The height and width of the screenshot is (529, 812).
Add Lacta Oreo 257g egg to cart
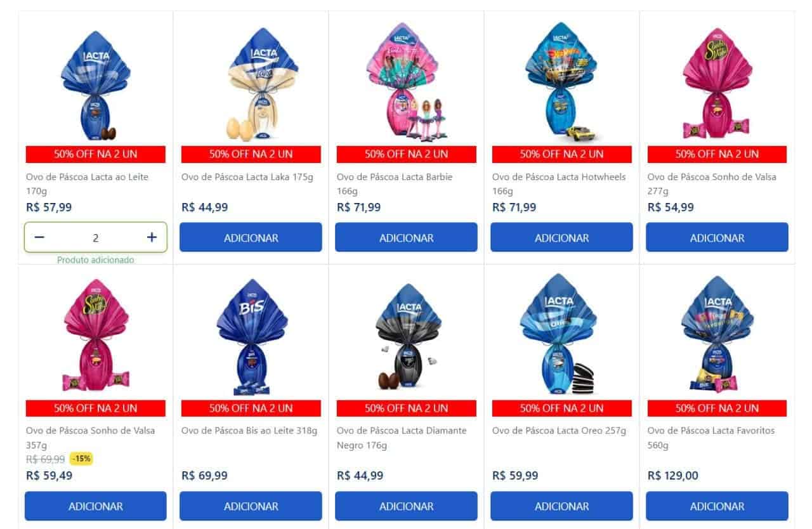click(x=561, y=506)
